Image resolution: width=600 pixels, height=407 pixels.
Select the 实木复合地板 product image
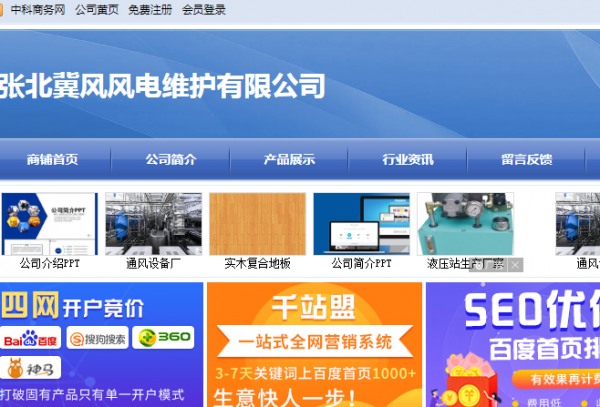click(257, 224)
